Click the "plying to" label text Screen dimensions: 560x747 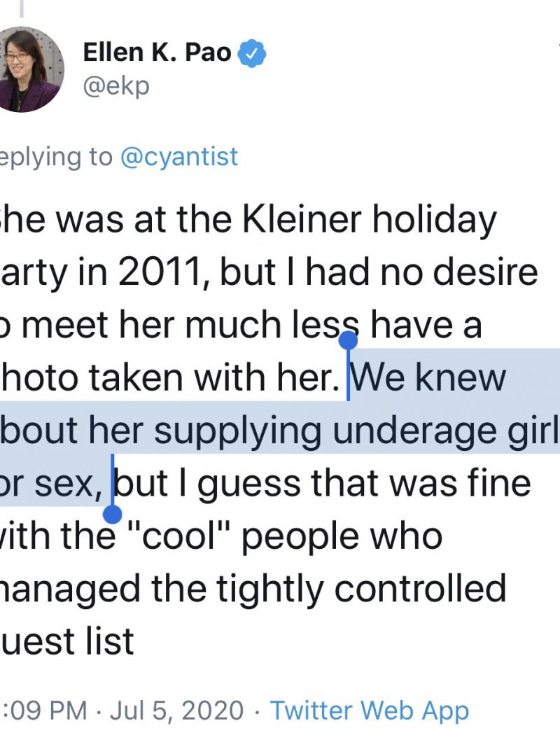56,156
